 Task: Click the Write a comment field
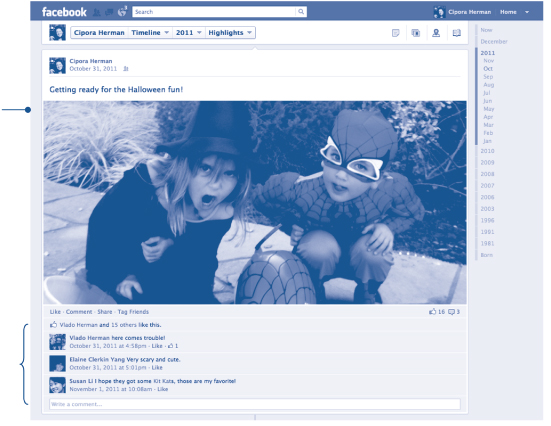[255, 404]
